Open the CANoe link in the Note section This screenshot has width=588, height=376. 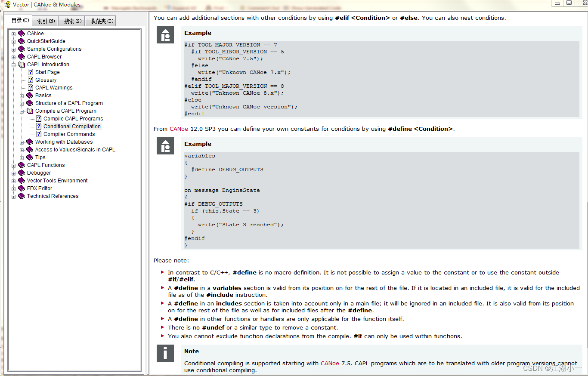[x=330, y=363]
